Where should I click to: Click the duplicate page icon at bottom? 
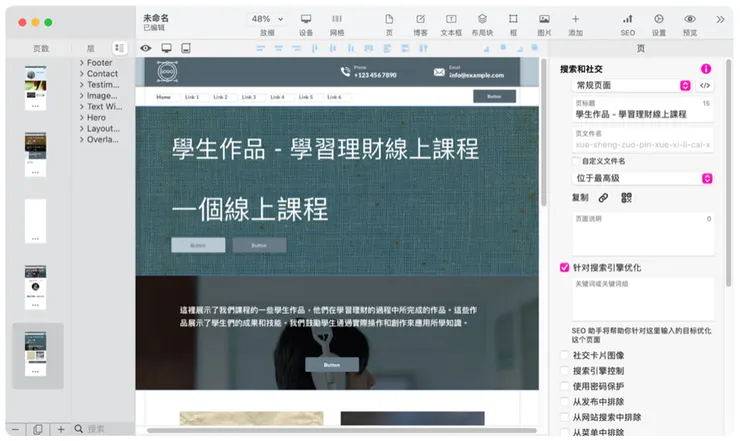[x=38, y=429]
